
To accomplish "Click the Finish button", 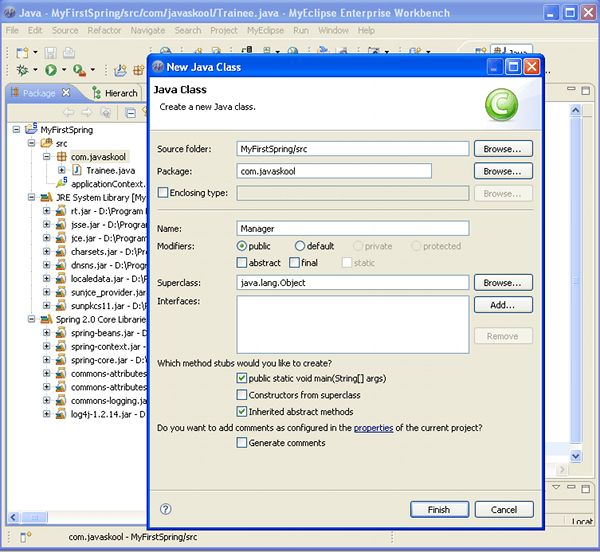I will tap(439, 509).
